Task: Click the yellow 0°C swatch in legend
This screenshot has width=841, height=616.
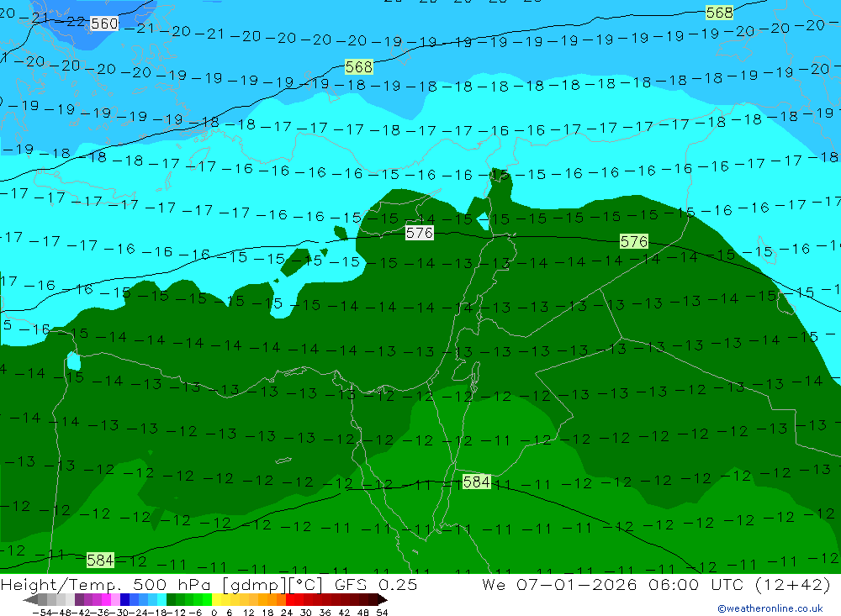Action: [216, 600]
